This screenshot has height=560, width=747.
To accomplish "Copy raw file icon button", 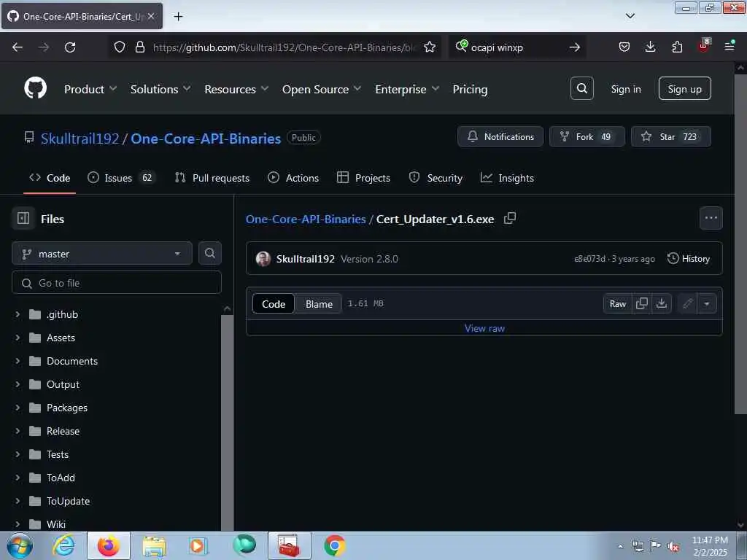I will click(x=642, y=303).
